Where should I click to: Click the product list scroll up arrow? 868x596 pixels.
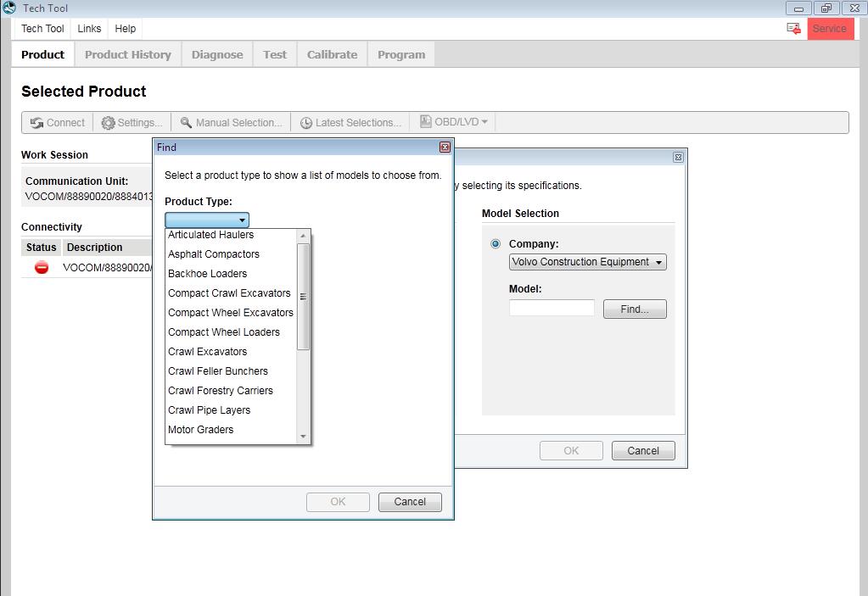coord(303,236)
